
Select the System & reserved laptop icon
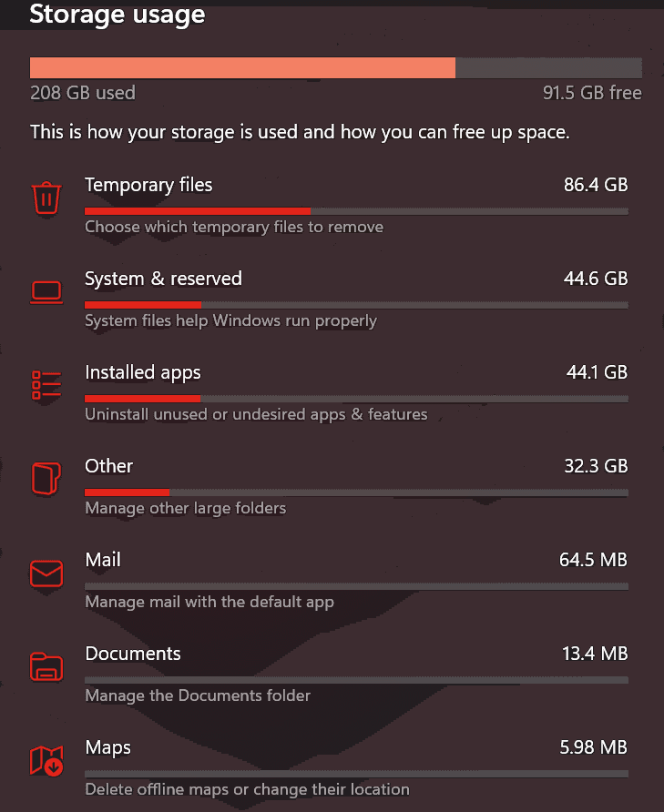[x=46, y=292]
